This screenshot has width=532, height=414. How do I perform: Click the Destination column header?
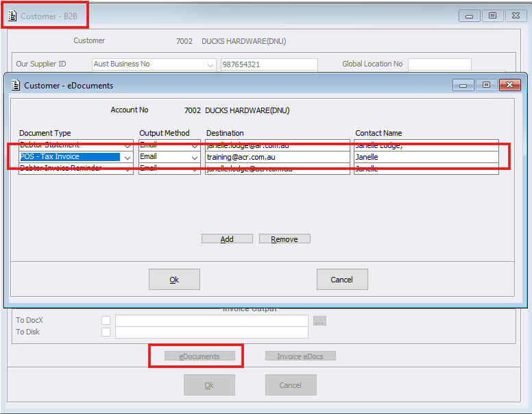225,133
